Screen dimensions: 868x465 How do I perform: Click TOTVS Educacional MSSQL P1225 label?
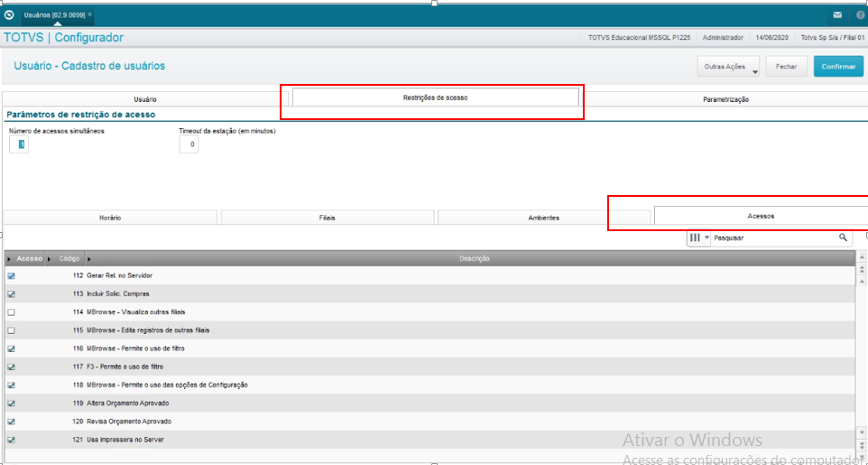(x=639, y=38)
